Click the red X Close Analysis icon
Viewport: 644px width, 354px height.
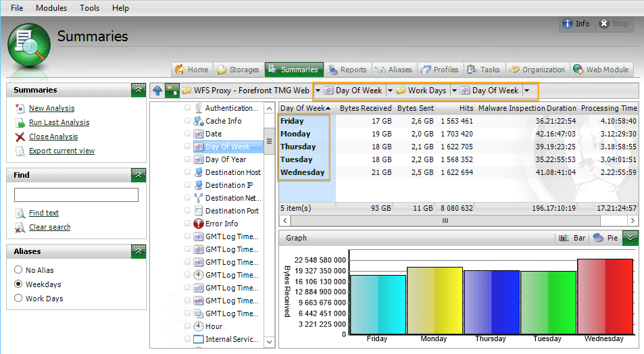tap(20, 136)
